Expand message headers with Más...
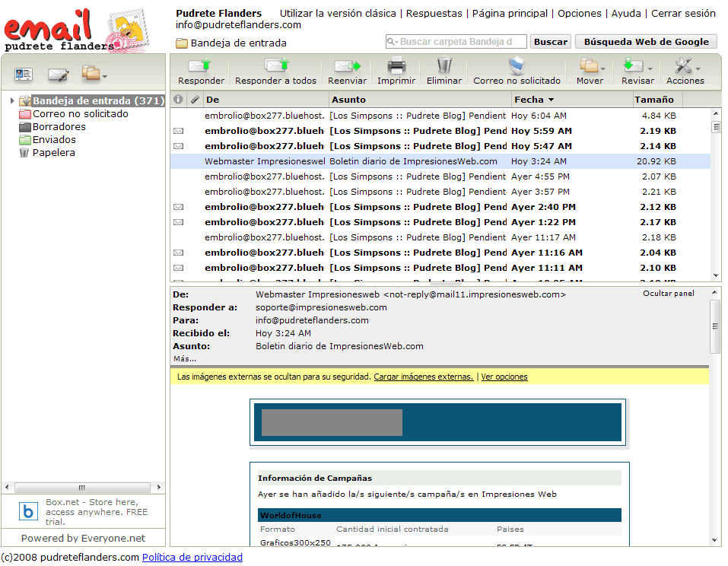The image size is (728, 566). 185,359
